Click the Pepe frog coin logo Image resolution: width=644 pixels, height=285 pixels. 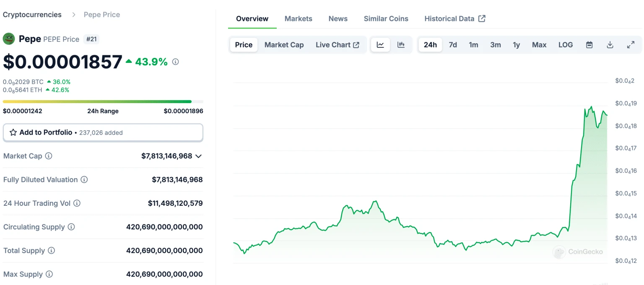pos(9,39)
